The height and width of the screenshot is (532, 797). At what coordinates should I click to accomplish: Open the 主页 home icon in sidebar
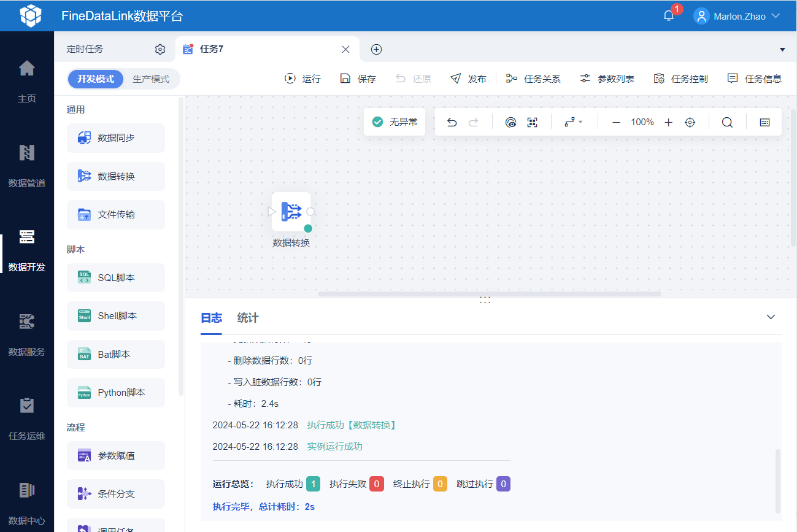click(27, 68)
